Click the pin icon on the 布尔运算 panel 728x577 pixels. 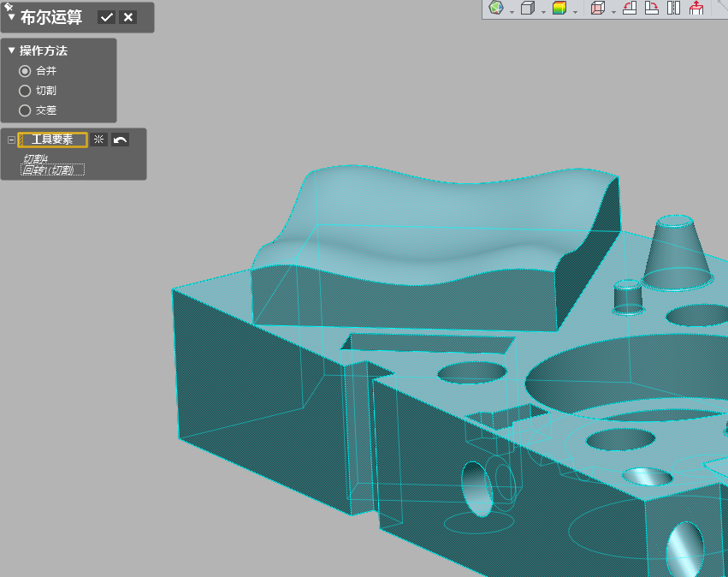9,7
